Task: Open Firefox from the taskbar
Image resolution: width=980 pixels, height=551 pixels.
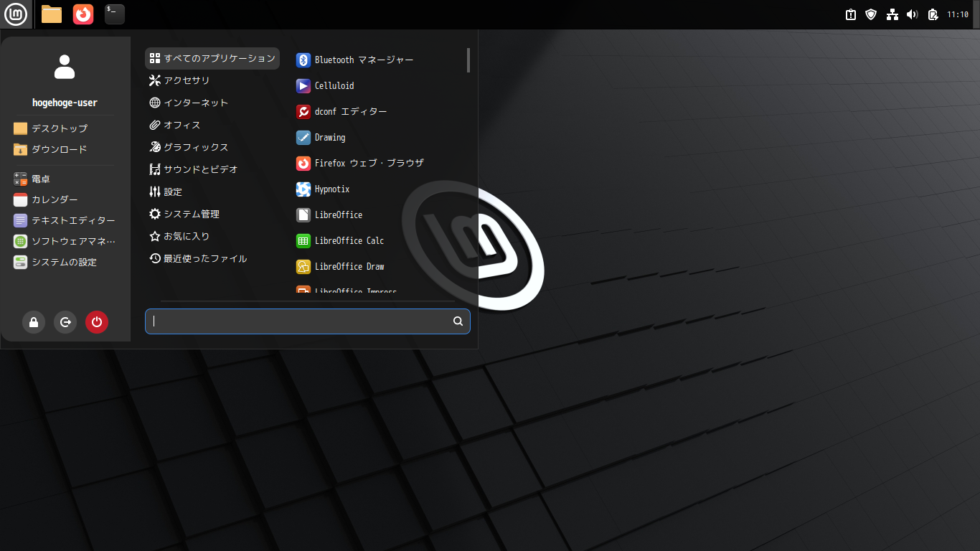Action: pos(83,14)
